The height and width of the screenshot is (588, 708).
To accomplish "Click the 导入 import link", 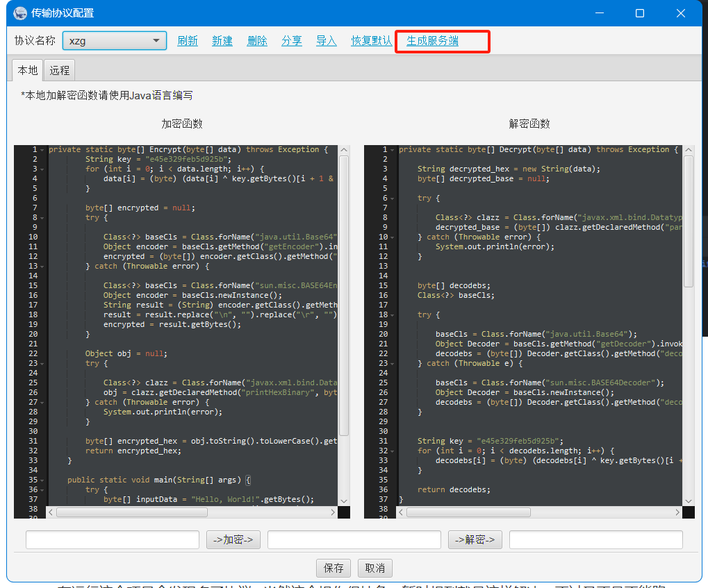I will pyautogui.click(x=327, y=41).
